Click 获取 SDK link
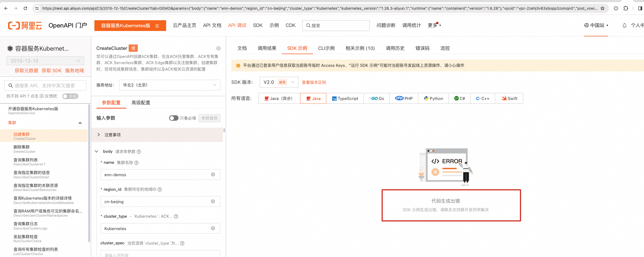The width and height of the screenshot is (644, 257). click(x=52, y=71)
